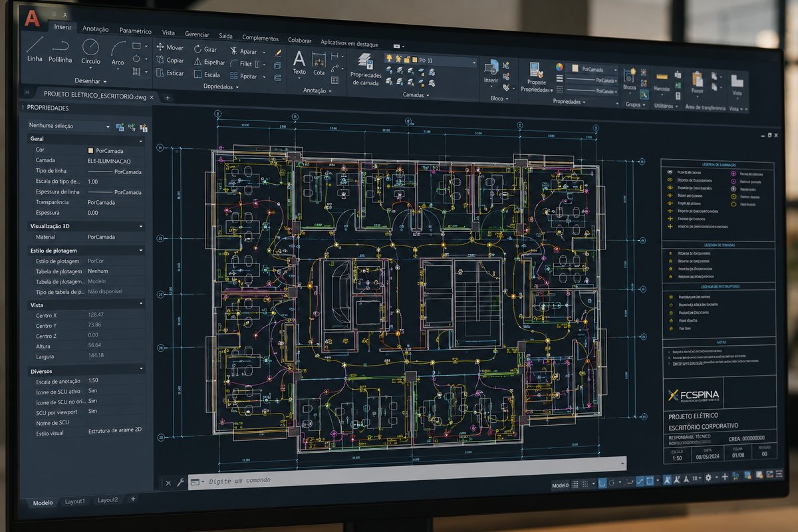Toggle ortho mode in status bar

coord(602,483)
